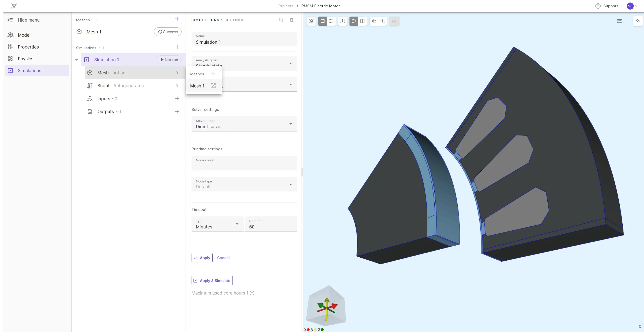644x332 pixels.
Task: Collapse the Simulation 1 tree node
Action: point(77,60)
